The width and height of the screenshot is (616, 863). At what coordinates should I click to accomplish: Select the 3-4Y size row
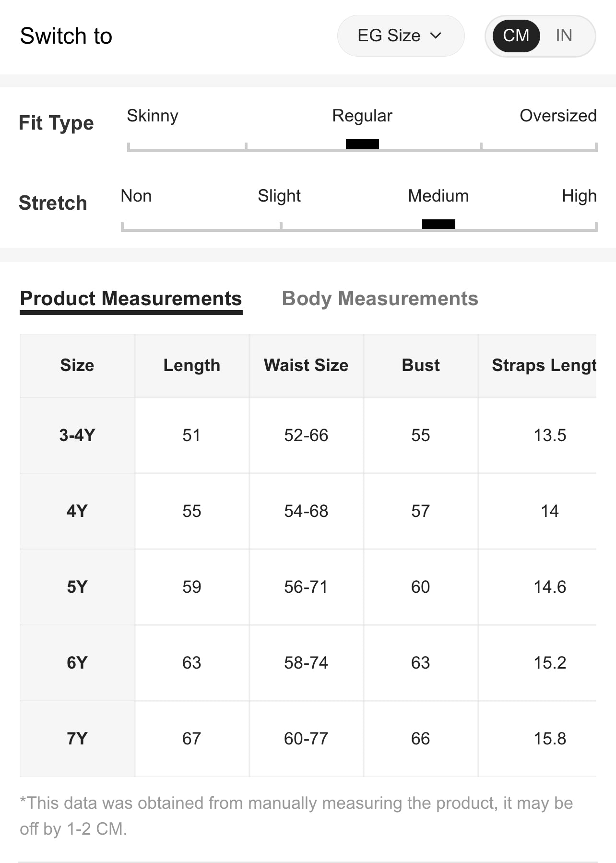click(x=77, y=435)
